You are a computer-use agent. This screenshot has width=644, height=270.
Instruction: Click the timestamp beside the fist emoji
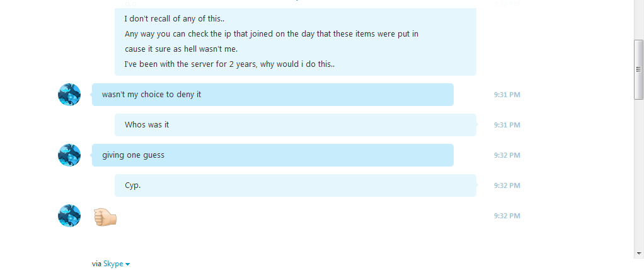click(x=507, y=216)
